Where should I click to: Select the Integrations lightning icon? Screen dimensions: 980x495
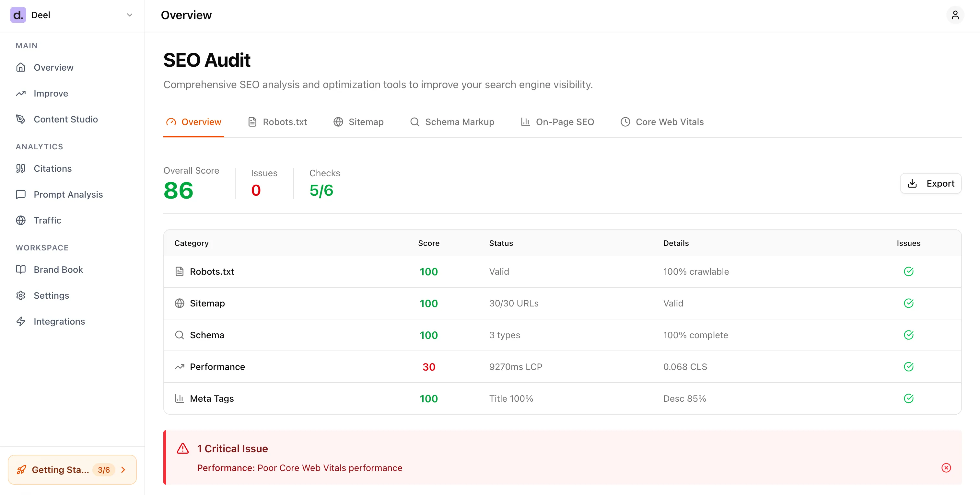pos(21,321)
